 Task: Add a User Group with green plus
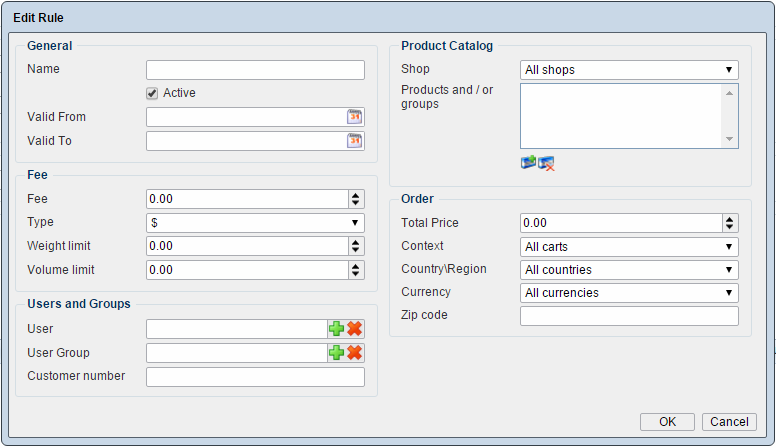[337, 353]
